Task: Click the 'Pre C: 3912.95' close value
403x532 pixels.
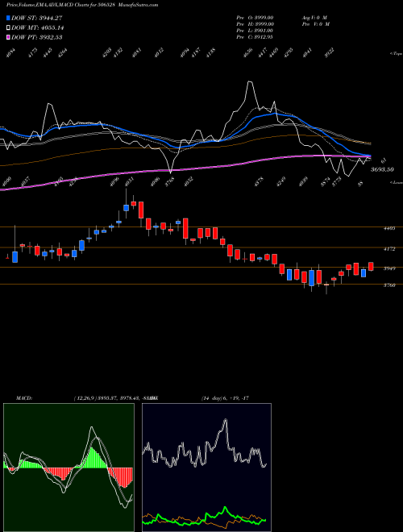Action: coord(255,37)
